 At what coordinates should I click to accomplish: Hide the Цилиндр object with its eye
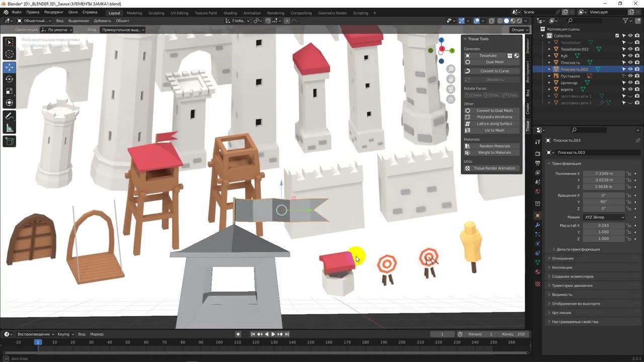630,82
